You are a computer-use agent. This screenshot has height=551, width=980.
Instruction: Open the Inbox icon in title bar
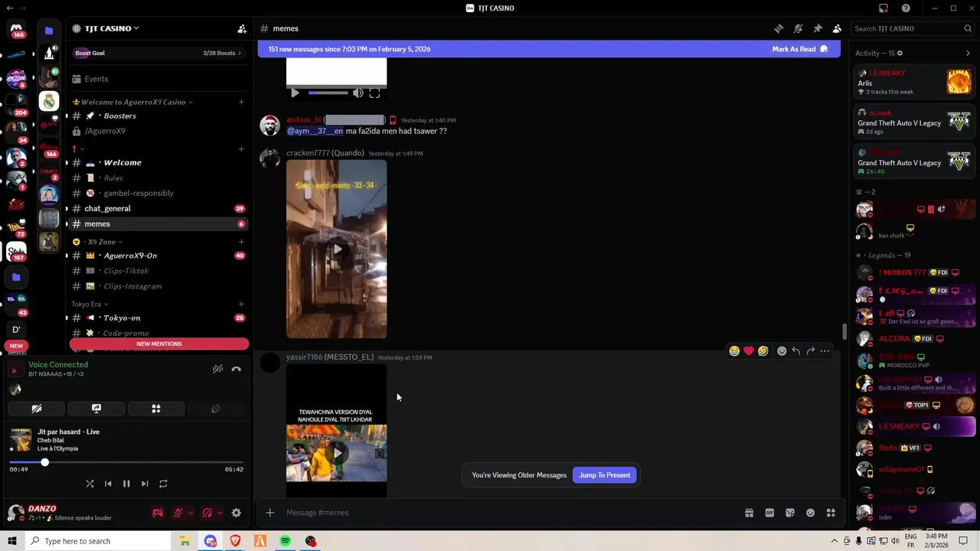coord(884,8)
